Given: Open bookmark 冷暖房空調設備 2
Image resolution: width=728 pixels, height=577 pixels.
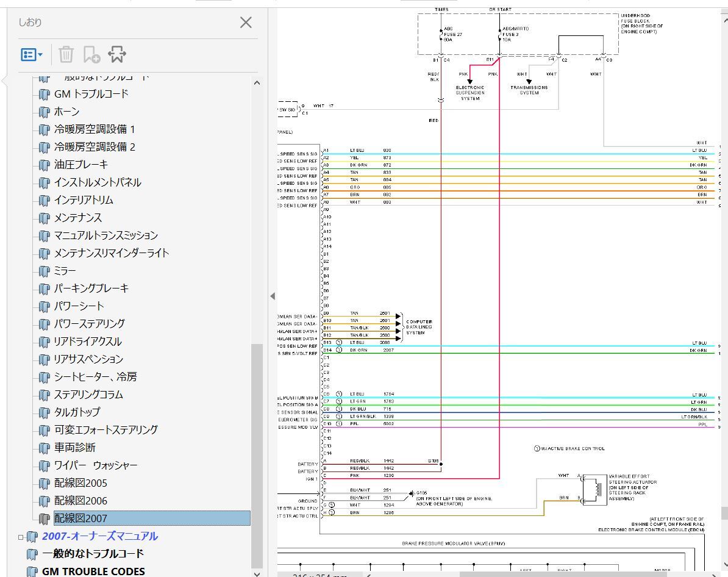Looking at the screenshot, I should coord(95,147).
